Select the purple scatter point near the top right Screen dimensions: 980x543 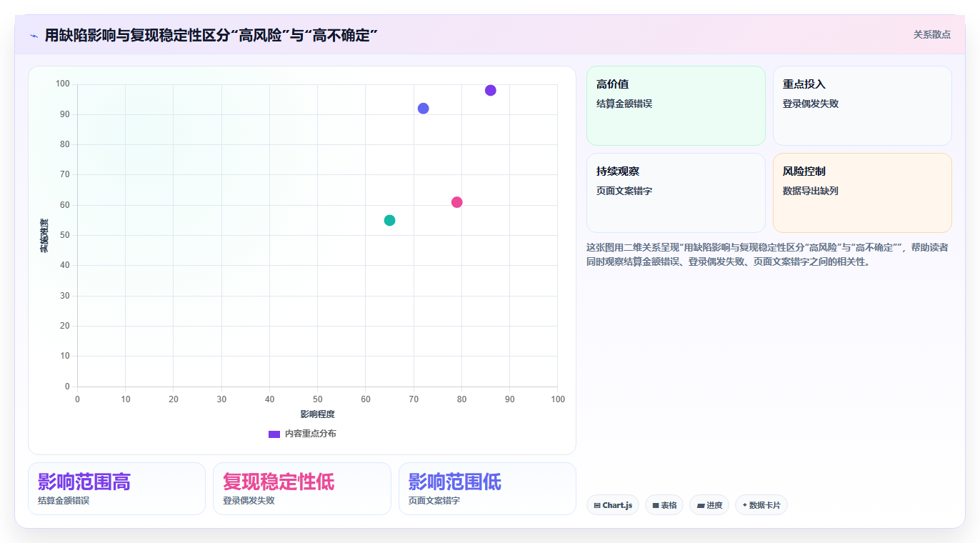pyautogui.click(x=490, y=90)
